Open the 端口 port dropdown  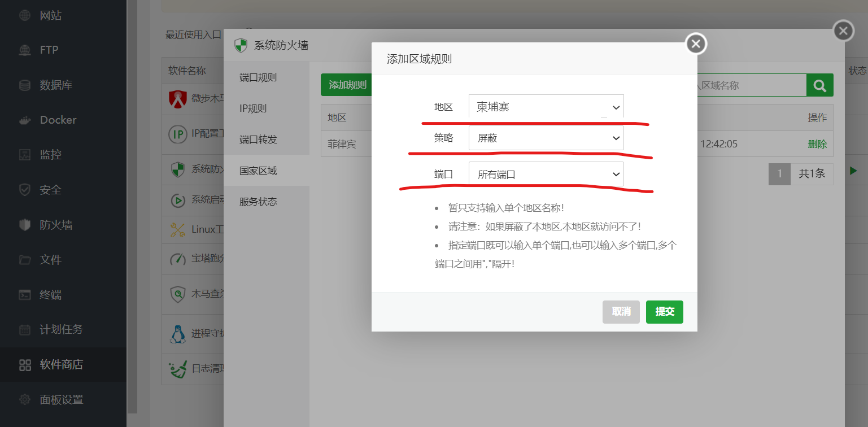pos(546,174)
